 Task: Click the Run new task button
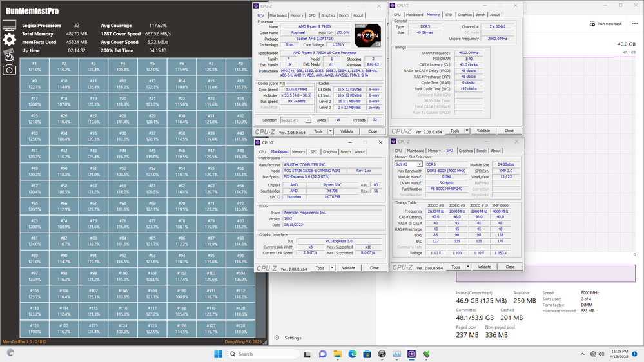[605, 24]
